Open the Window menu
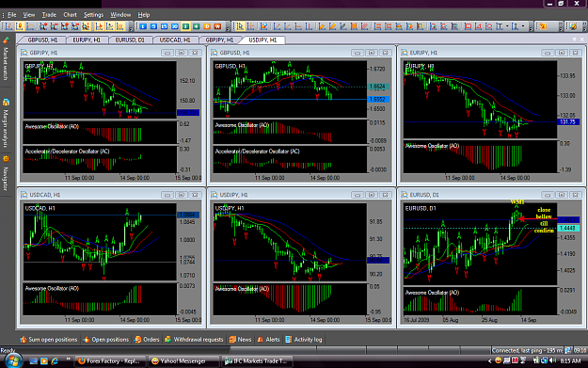Image resolution: width=588 pixels, height=368 pixels. point(120,15)
